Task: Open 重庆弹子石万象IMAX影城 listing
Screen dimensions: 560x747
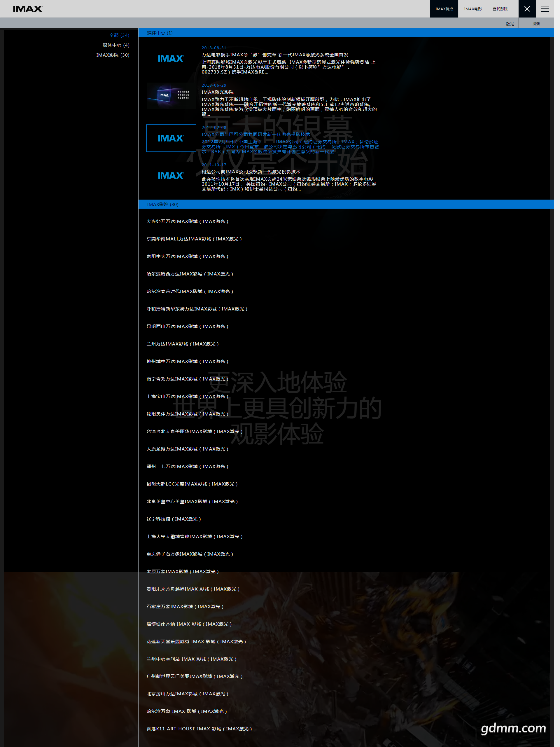Action: (190, 554)
